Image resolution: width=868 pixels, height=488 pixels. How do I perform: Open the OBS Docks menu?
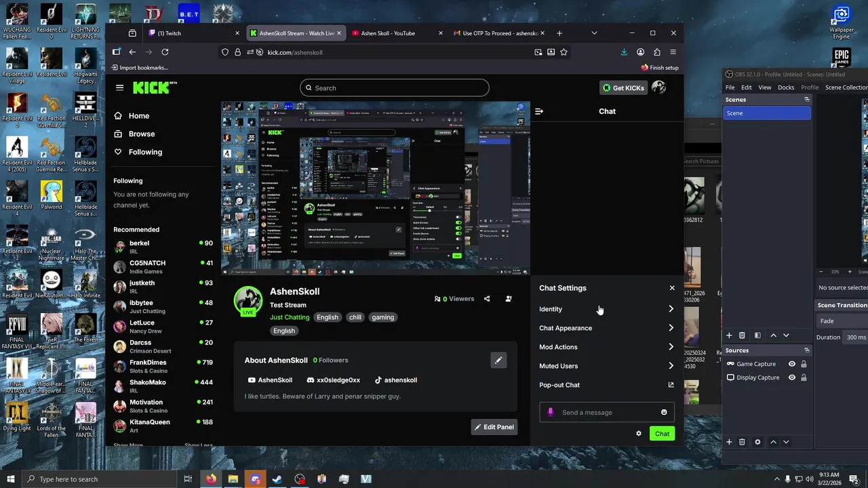[x=786, y=87]
